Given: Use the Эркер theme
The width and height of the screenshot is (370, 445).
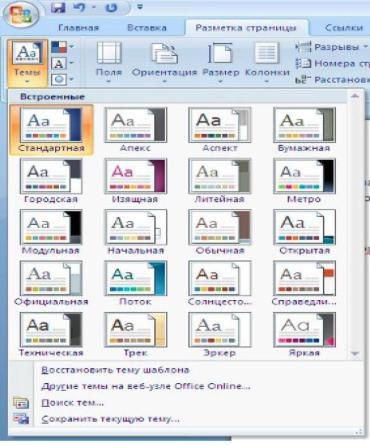Looking at the screenshot, I should click(x=220, y=335).
